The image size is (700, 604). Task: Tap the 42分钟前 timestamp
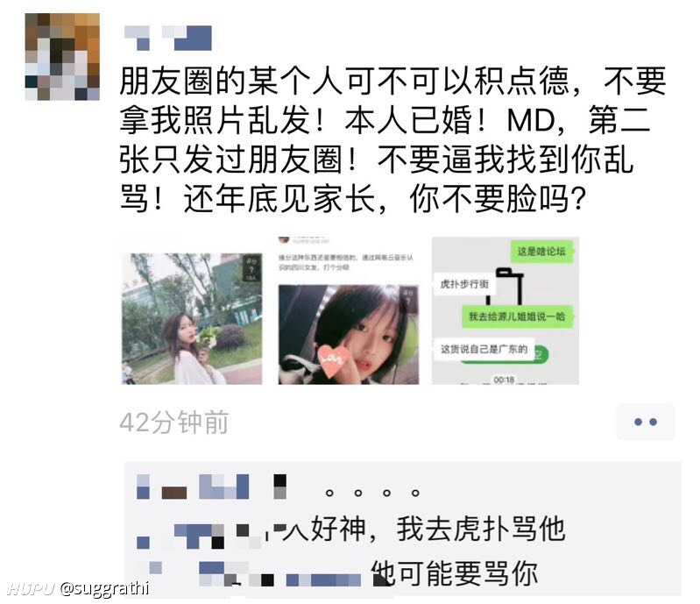[x=174, y=423]
